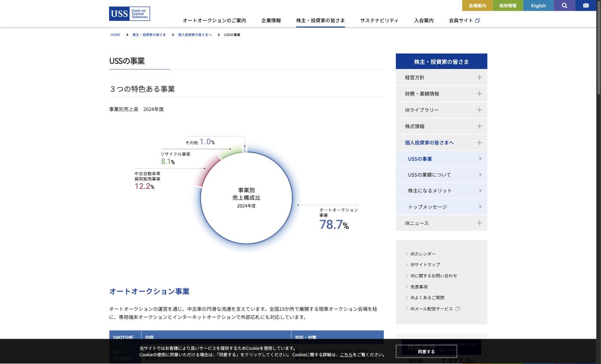Click the その他 1.0% chart label

[200, 141]
